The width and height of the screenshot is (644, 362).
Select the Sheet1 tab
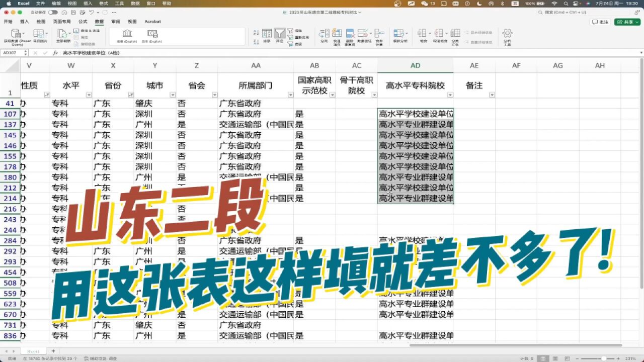[33, 351]
